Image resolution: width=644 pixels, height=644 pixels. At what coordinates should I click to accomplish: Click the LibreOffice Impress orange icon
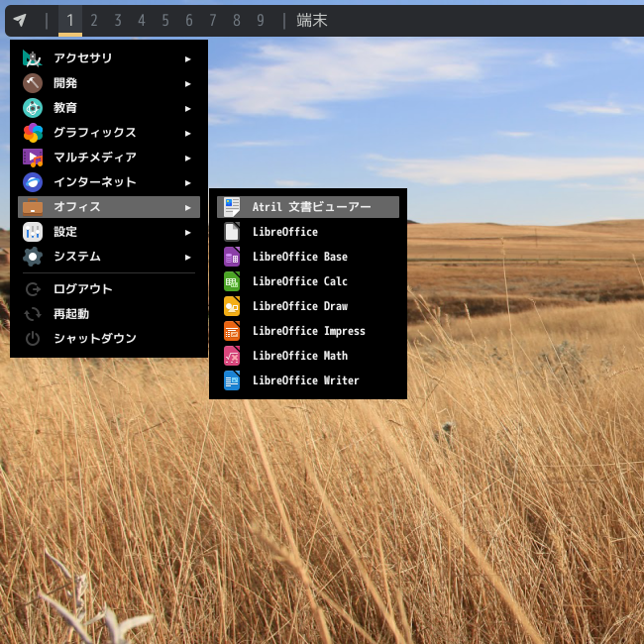point(232,331)
